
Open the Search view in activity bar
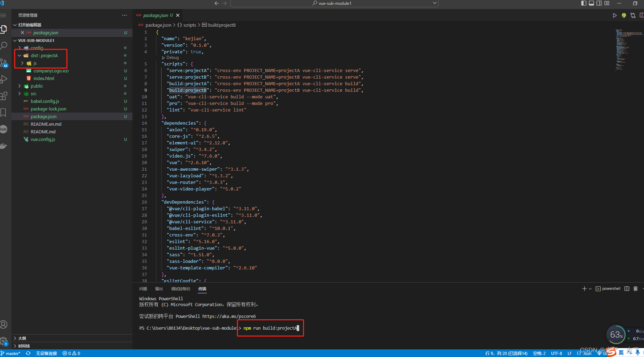[x=3, y=46]
